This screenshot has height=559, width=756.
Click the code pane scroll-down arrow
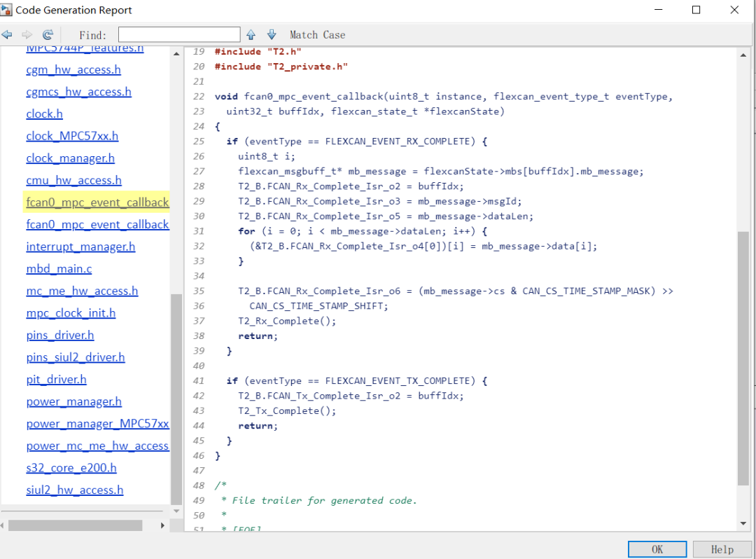743,523
